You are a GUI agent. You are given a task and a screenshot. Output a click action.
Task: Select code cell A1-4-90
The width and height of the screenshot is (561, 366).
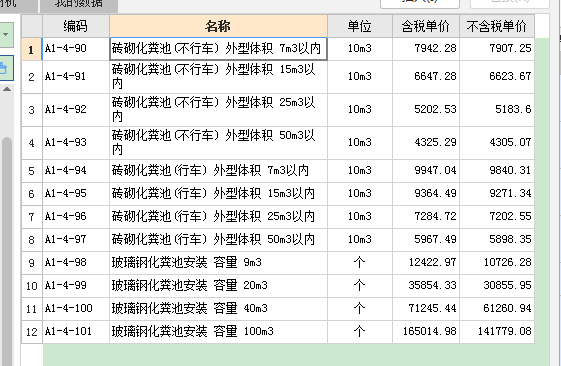[x=76, y=49]
